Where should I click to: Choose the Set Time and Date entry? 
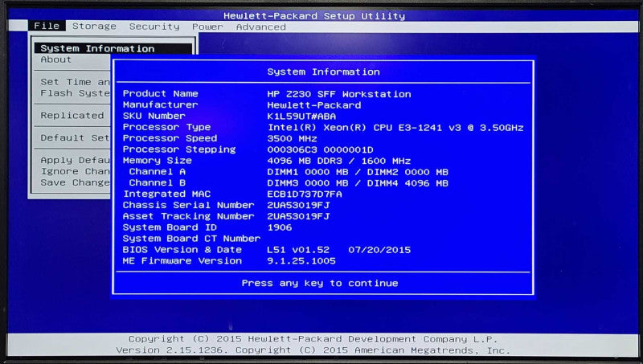pos(75,82)
